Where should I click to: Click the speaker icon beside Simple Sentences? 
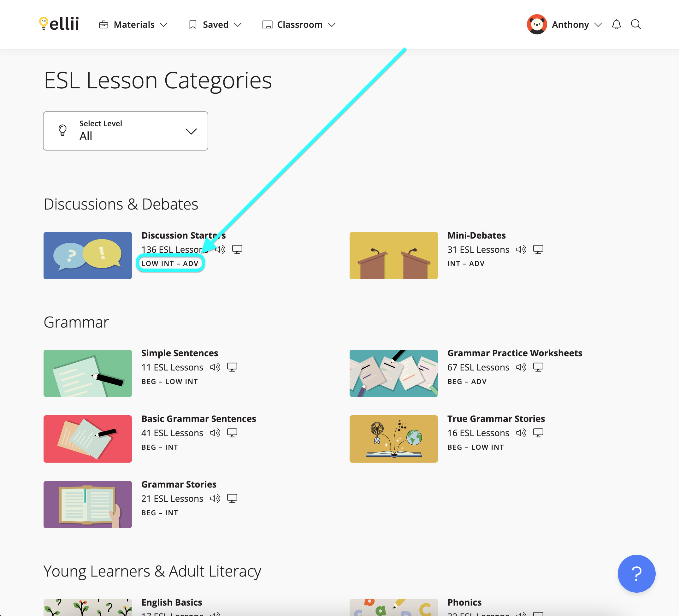point(215,367)
